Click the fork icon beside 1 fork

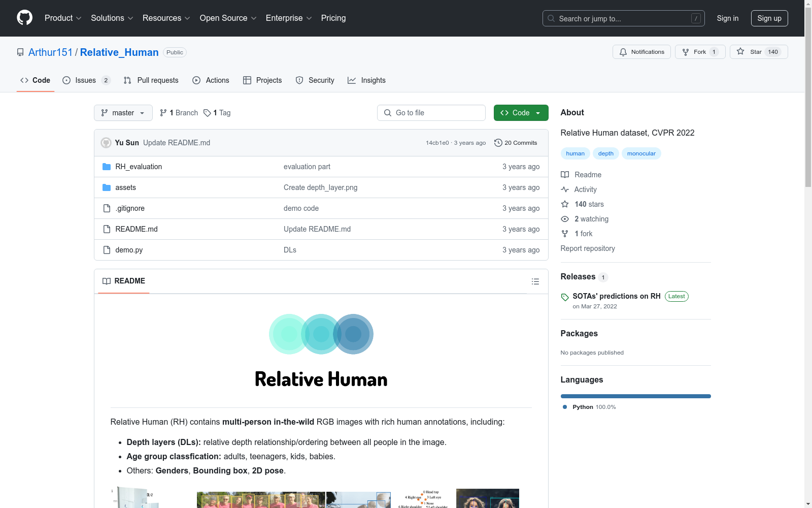(x=565, y=234)
